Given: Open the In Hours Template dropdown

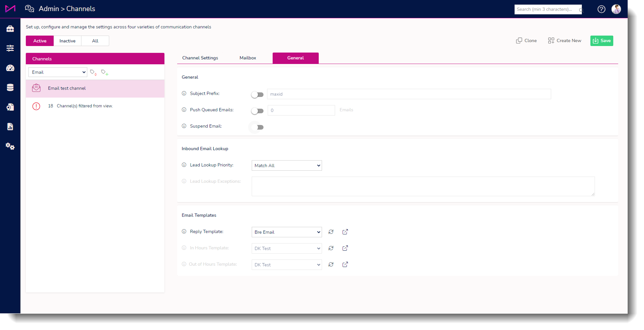Looking at the screenshot, I should [x=287, y=248].
